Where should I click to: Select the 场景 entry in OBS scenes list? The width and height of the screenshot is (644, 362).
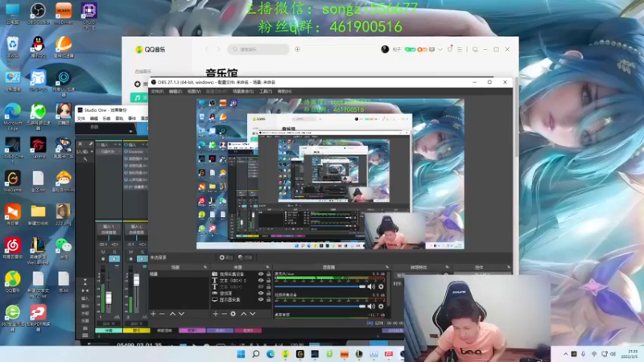[178, 274]
